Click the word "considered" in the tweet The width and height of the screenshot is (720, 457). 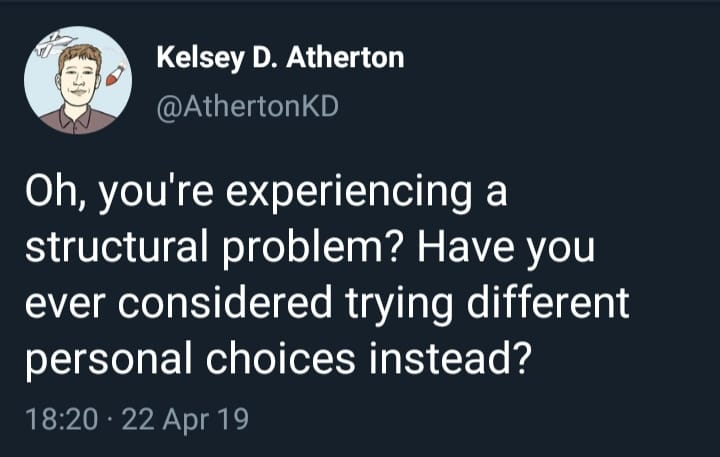click(x=225, y=302)
